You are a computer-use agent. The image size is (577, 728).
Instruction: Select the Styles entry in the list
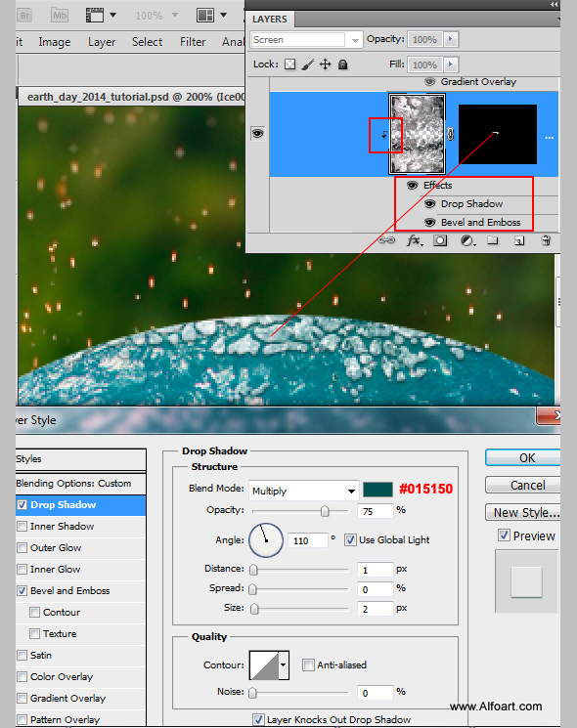pos(81,458)
